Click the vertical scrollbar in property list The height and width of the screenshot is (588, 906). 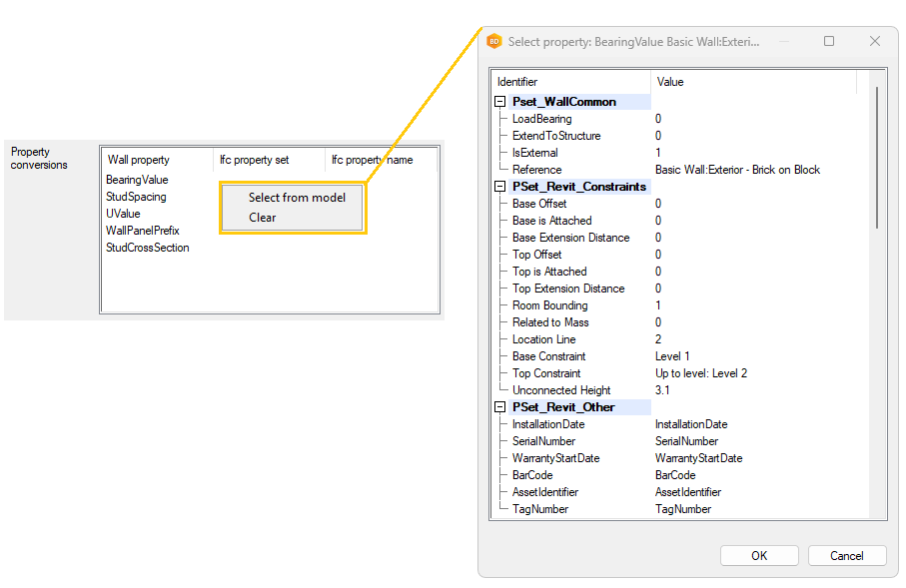[877, 160]
